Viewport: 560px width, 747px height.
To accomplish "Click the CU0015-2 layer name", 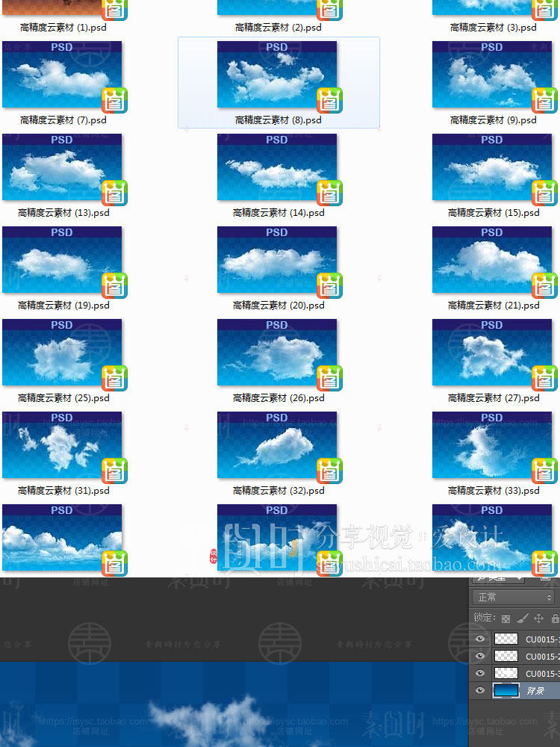I will (x=542, y=657).
